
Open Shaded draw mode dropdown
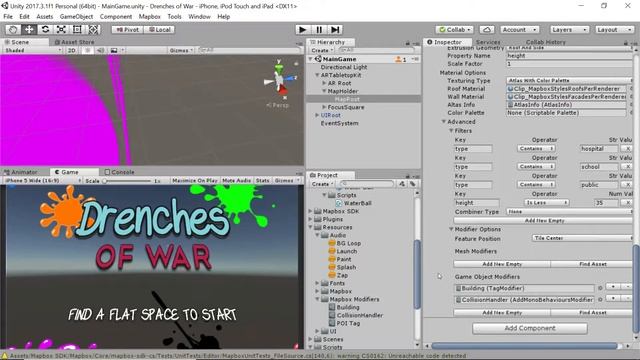coord(33,50)
